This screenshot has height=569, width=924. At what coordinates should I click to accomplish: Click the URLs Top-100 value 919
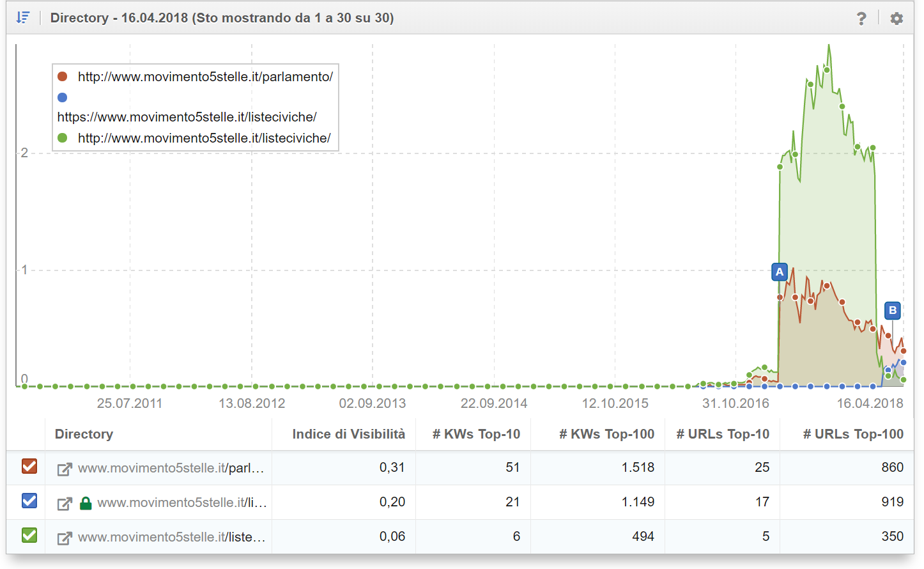(x=892, y=502)
